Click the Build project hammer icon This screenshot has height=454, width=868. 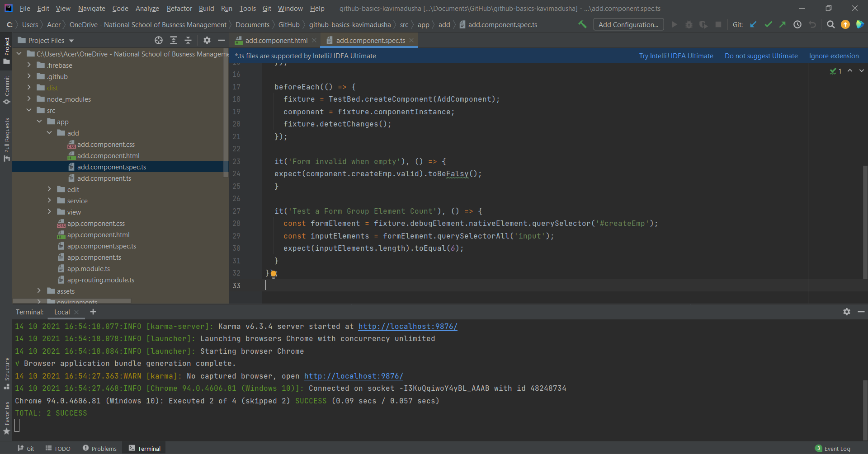582,24
